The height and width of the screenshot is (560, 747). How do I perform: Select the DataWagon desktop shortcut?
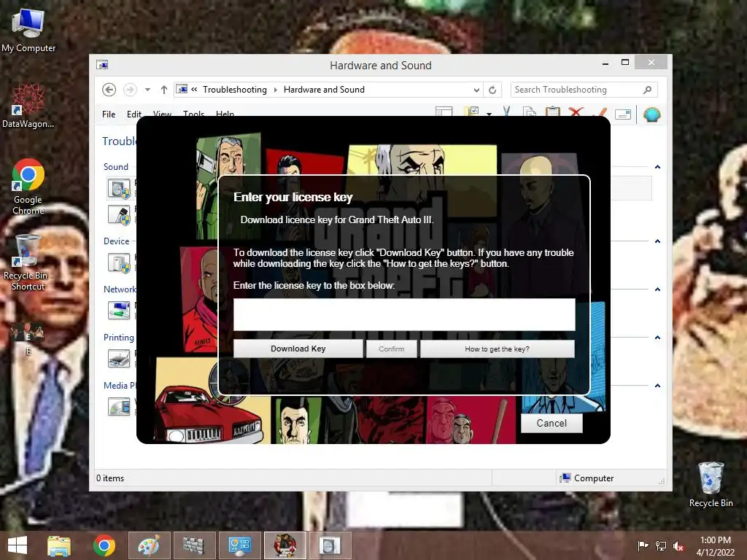[x=28, y=106]
